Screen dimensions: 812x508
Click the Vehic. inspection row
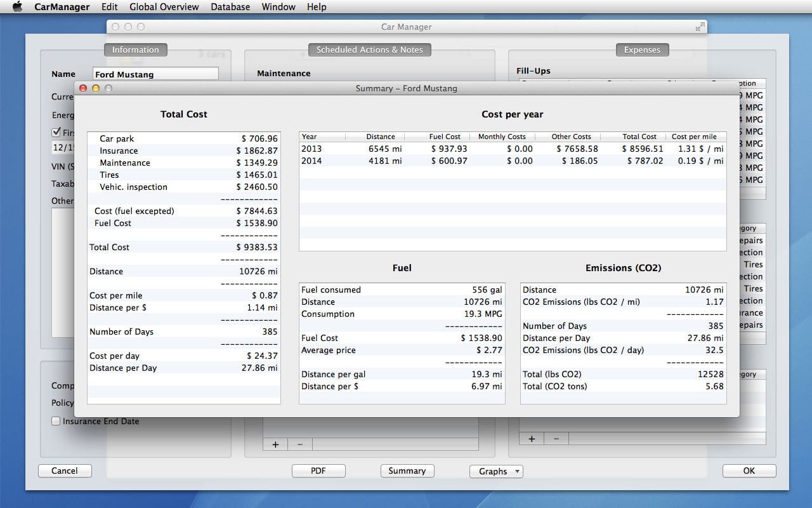point(184,187)
